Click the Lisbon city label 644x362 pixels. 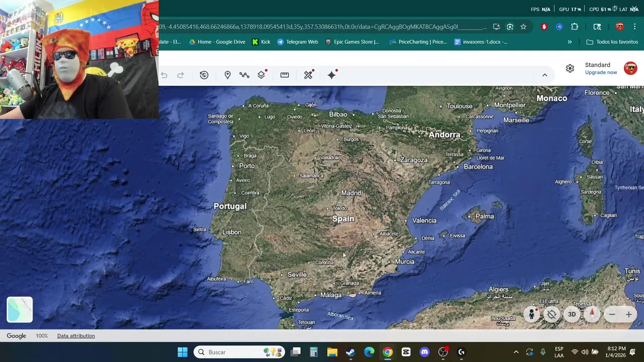click(231, 232)
